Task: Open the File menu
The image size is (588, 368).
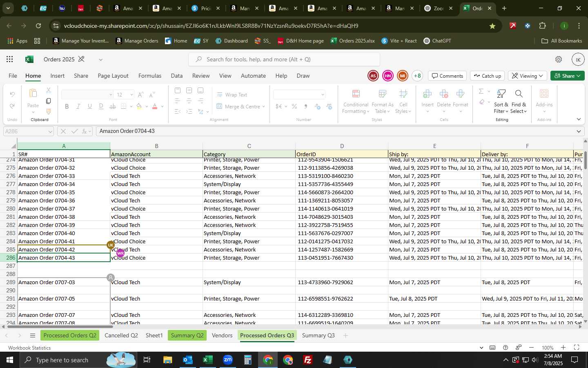Action: 13,76
